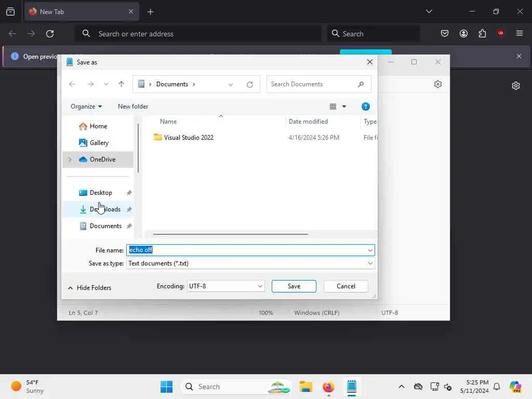
Task: Open Save to Pocket icon
Action: pyautogui.click(x=445, y=33)
